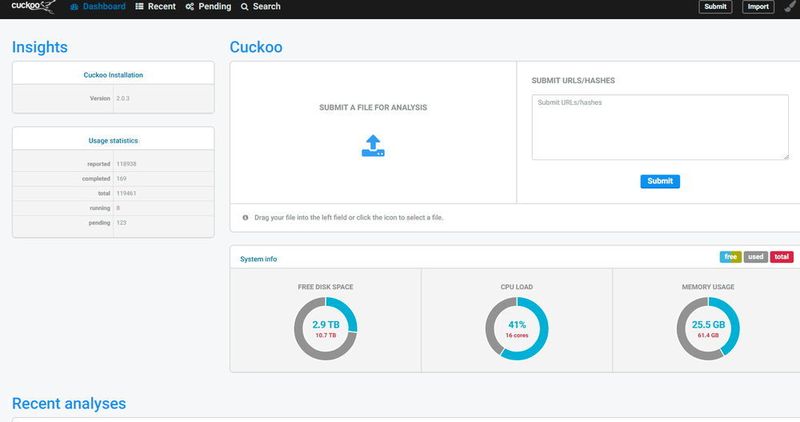Click the version value '2.0.3'

point(123,98)
